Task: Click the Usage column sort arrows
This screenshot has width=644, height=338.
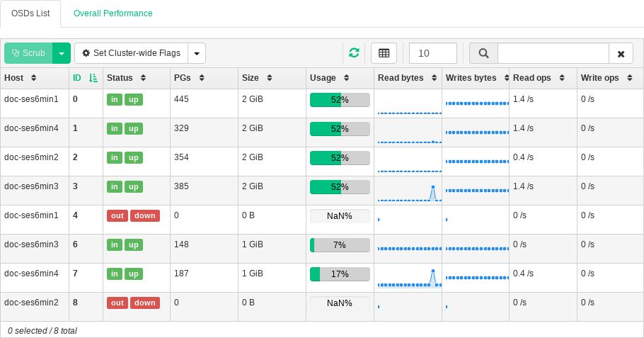Action: pyautogui.click(x=346, y=78)
